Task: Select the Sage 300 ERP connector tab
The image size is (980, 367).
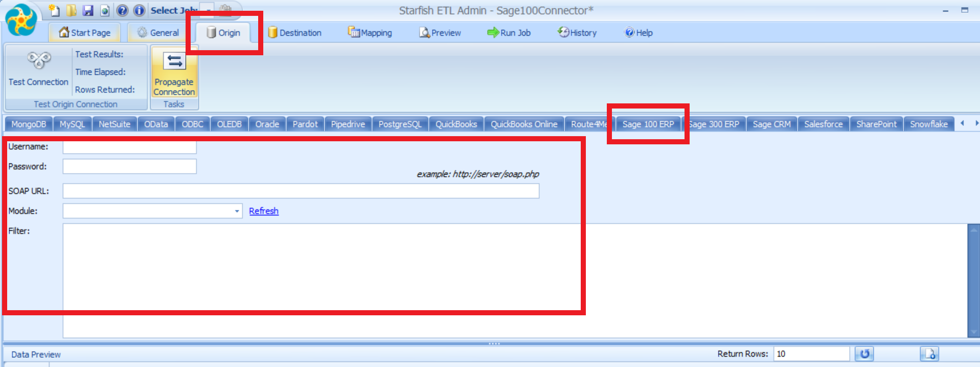Action: tap(714, 124)
